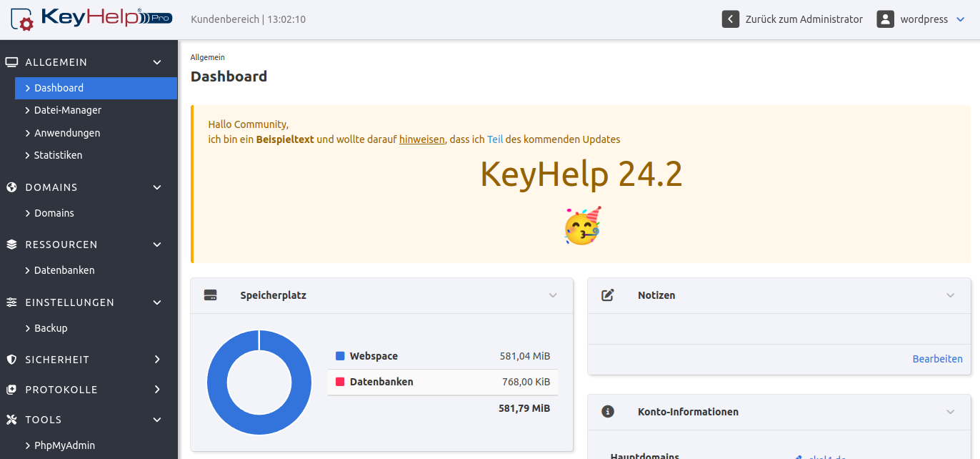Viewport: 980px width, 459px height.
Task: Click the Ressourcen layers icon in sidebar
Action: tap(11, 245)
